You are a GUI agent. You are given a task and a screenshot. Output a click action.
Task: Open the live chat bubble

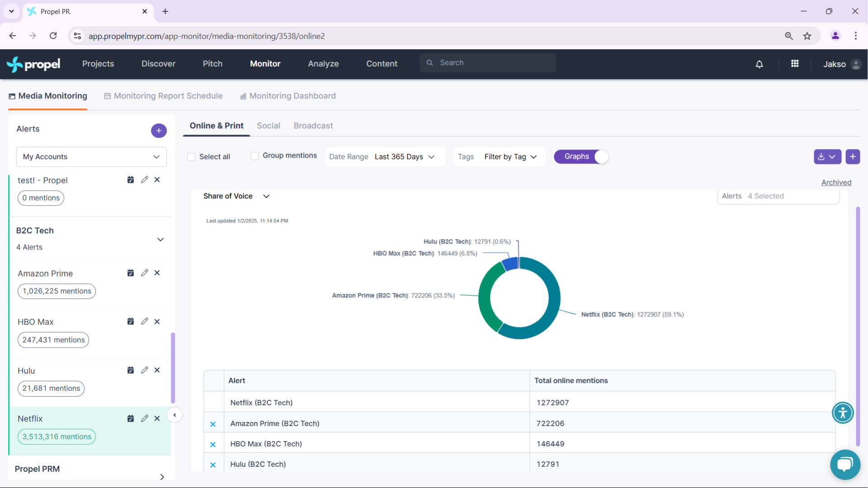845,465
